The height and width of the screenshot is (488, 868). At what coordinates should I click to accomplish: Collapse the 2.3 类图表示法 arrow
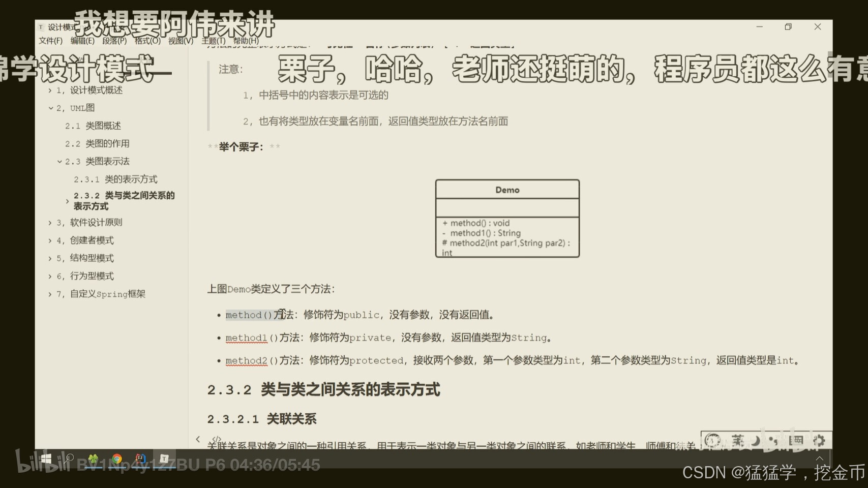coord(59,162)
